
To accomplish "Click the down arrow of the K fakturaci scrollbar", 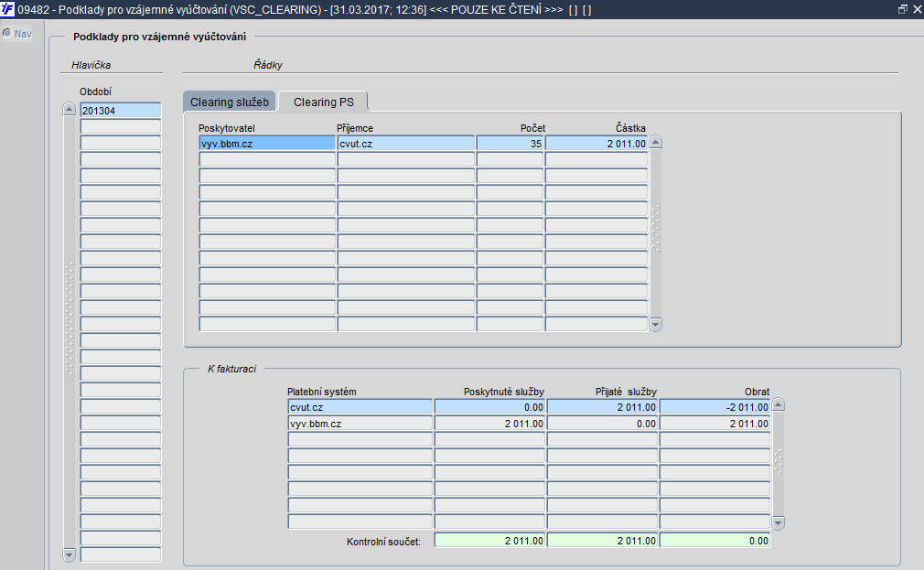I will (778, 522).
